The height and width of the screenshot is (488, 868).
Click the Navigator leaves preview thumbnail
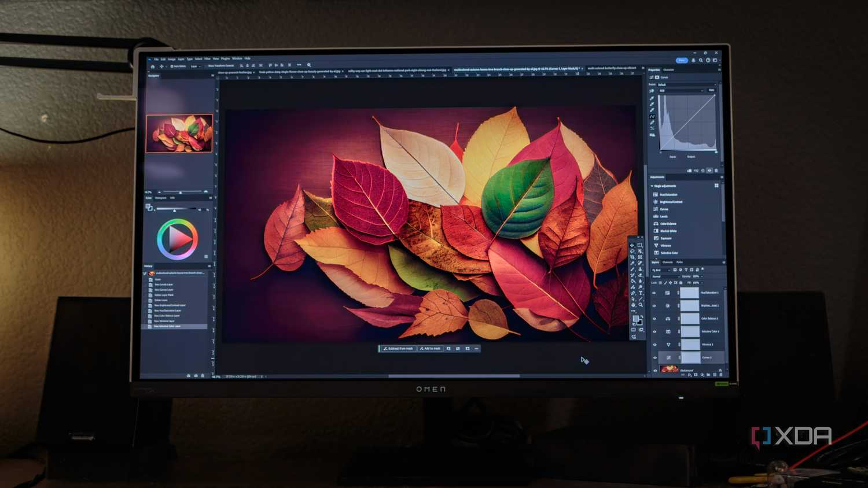(x=179, y=133)
